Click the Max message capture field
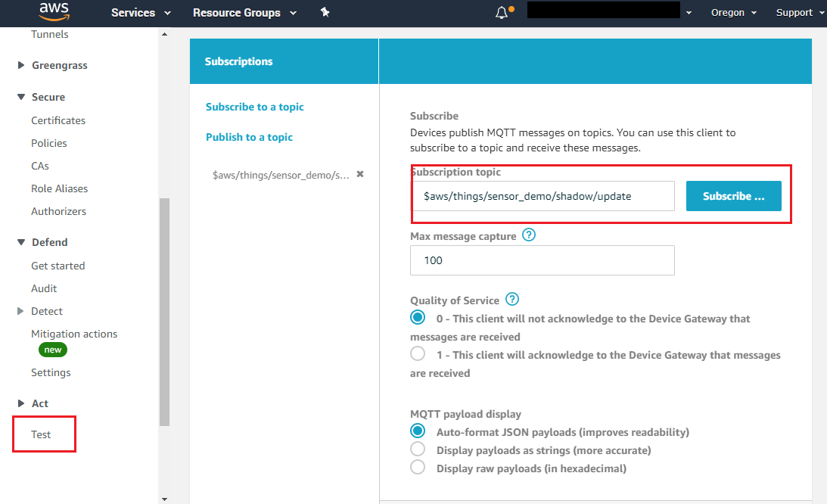The width and height of the screenshot is (827, 504). (x=543, y=260)
